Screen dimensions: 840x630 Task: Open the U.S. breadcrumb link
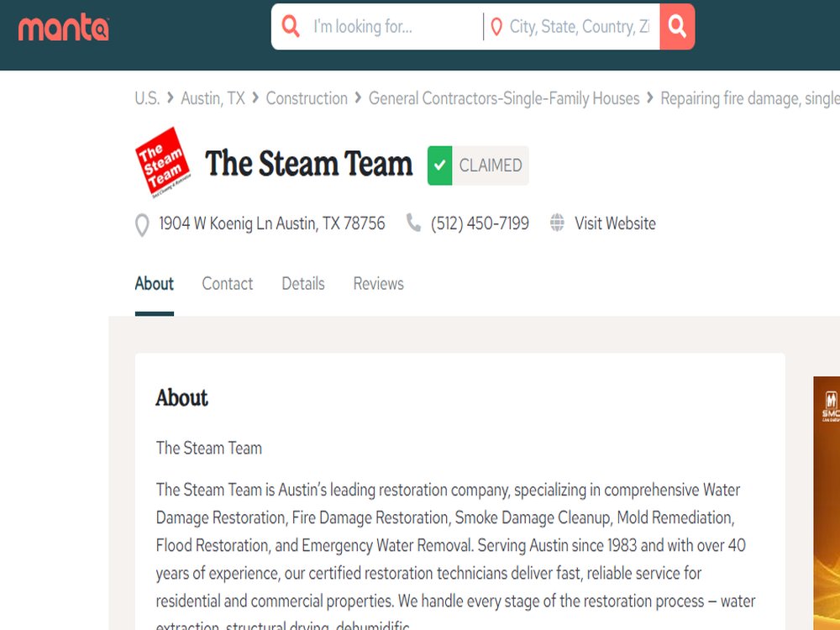pyautogui.click(x=147, y=98)
